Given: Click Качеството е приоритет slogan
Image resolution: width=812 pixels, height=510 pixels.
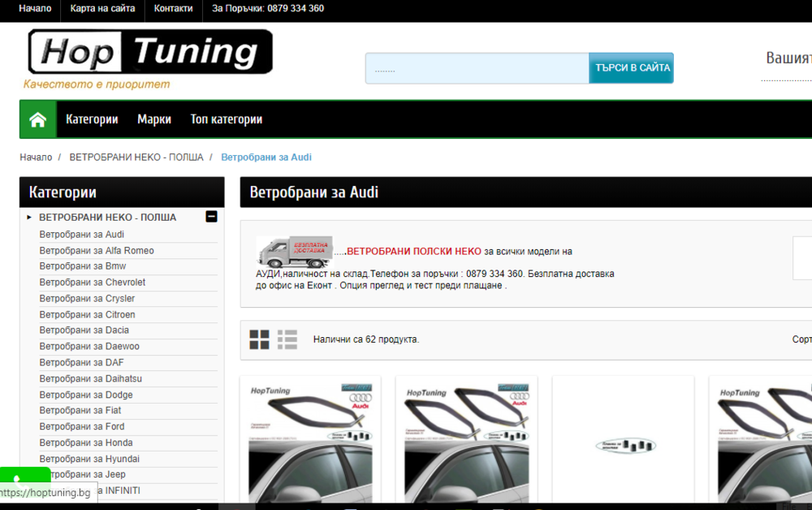Looking at the screenshot, I should pos(97,84).
